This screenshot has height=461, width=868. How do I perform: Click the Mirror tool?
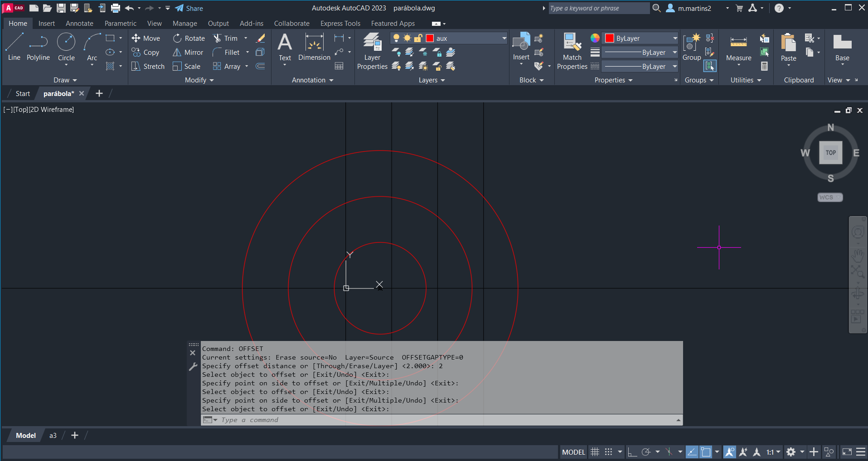click(x=188, y=53)
